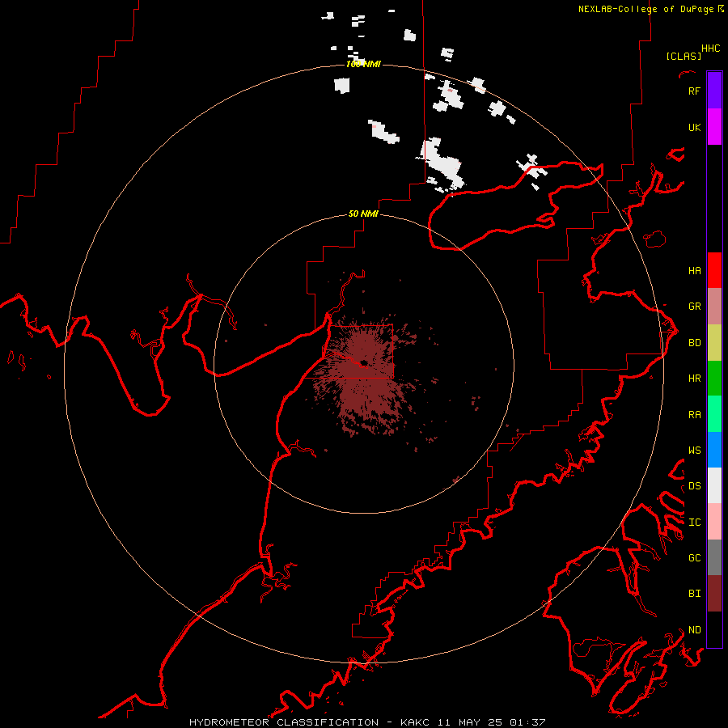This screenshot has height=728, width=728.
Task: Click the [CLAS] units label
Action: (684, 56)
